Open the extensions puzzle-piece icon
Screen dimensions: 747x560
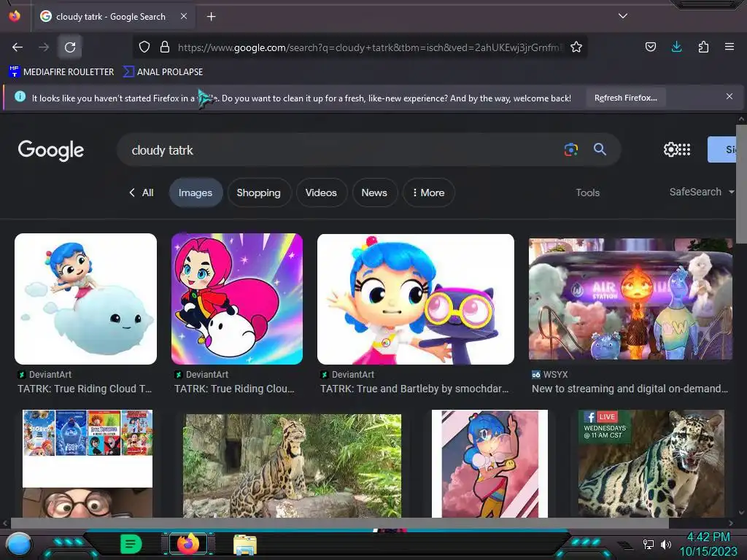click(703, 47)
